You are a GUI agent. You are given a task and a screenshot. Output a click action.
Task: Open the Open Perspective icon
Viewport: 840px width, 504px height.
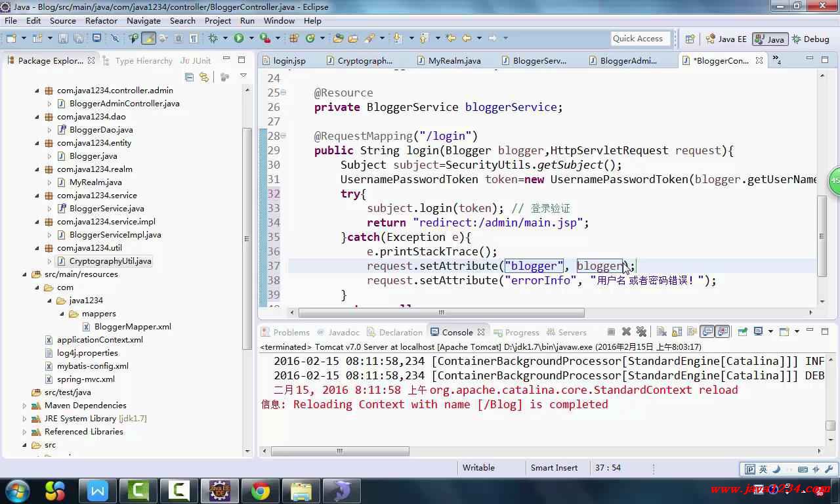point(690,39)
